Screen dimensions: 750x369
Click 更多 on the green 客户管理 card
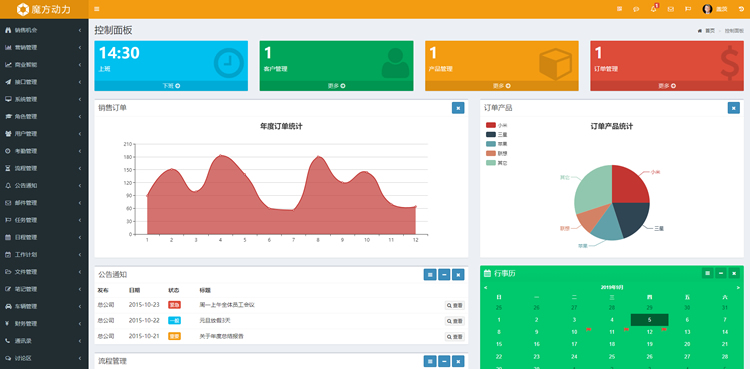(x=336, y=86)
